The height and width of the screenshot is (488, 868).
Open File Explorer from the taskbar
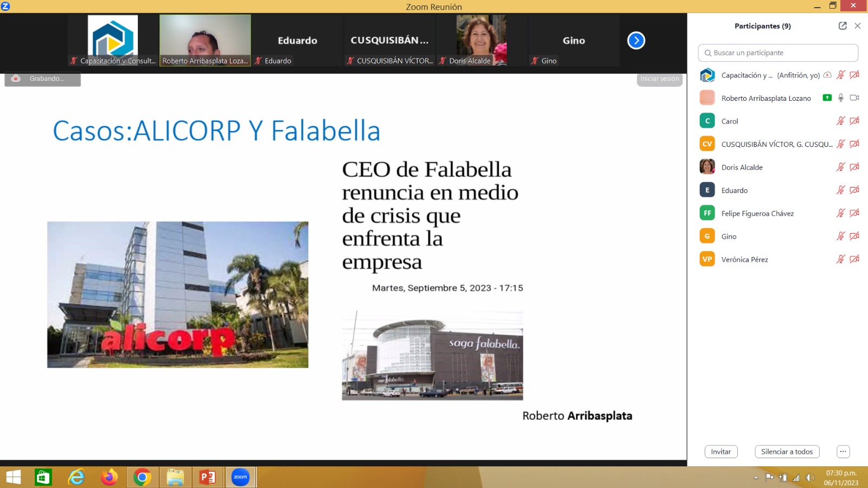pos(175,477)
